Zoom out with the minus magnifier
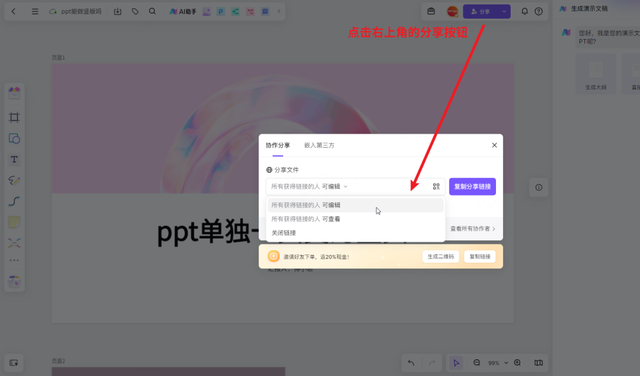Viewport: 640px width, 376px height. 477,363
